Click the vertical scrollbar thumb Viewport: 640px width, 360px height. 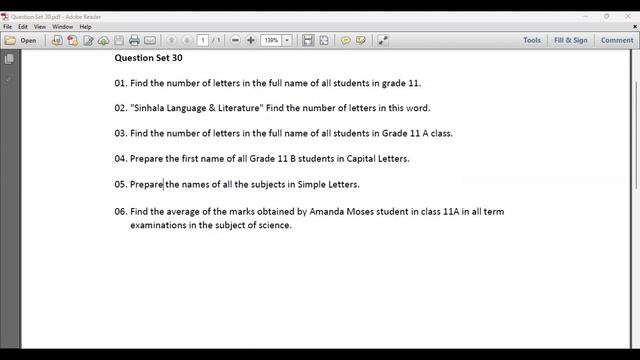(x=636, y=135)
